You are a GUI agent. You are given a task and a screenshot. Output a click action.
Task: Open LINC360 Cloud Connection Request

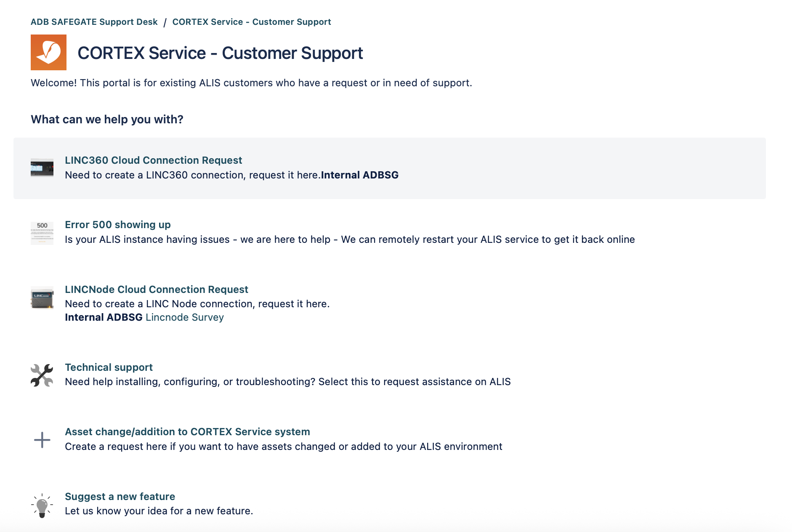153,160
